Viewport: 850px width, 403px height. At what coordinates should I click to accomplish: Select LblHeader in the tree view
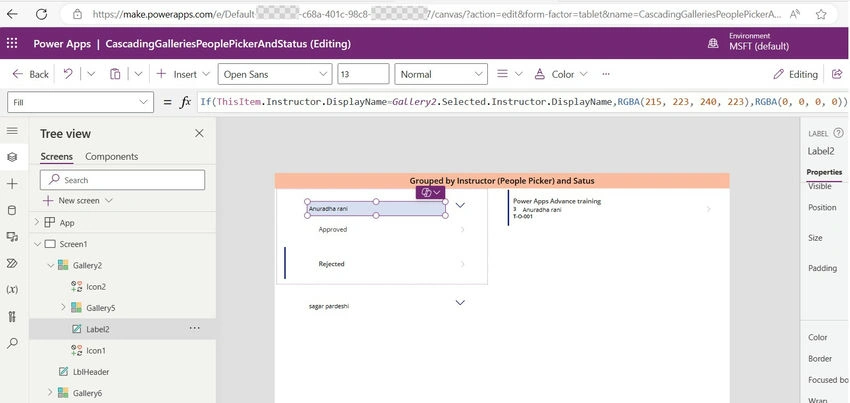pyautogui.click(x=91, y=372)
